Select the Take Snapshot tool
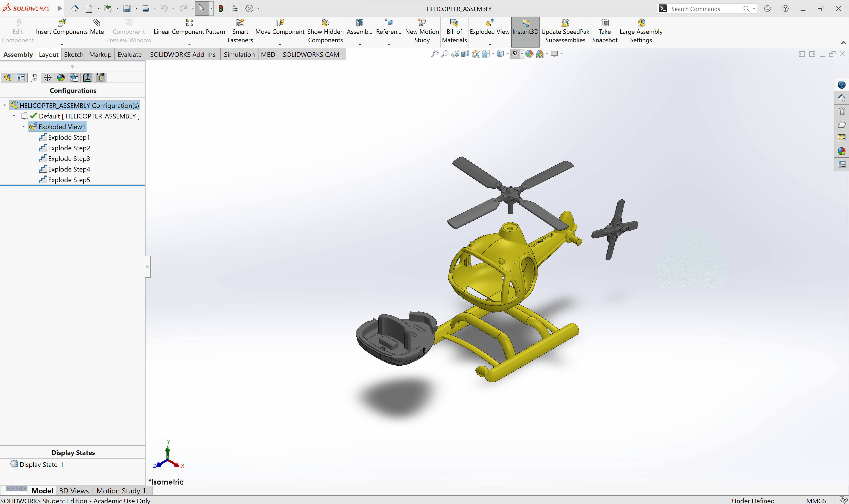The width and height of the screenshot is (849, 504). pos(604,31)
